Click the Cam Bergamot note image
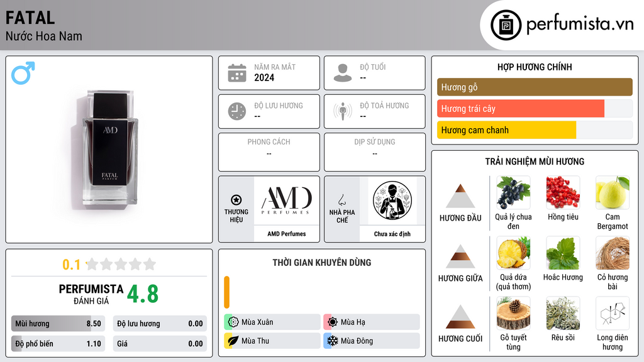The width and height of the screenshot is (644, 362). [x=613, y=193]
